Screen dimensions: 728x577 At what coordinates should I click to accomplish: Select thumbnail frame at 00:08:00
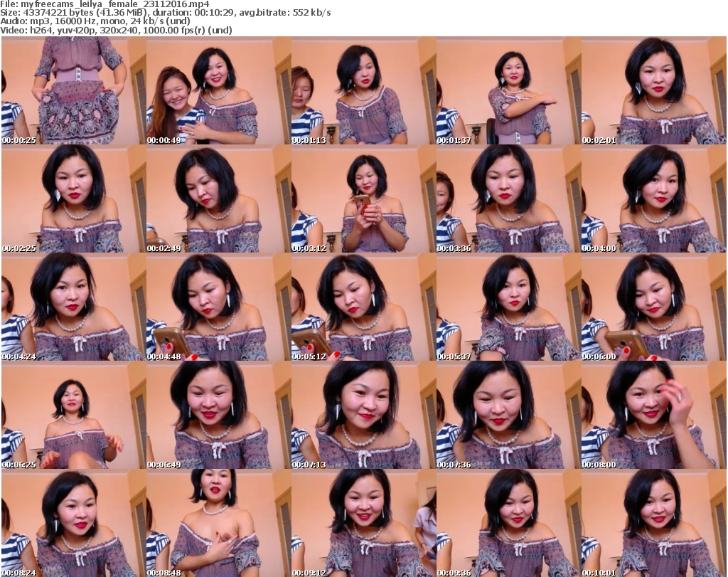tap(654, 415)
